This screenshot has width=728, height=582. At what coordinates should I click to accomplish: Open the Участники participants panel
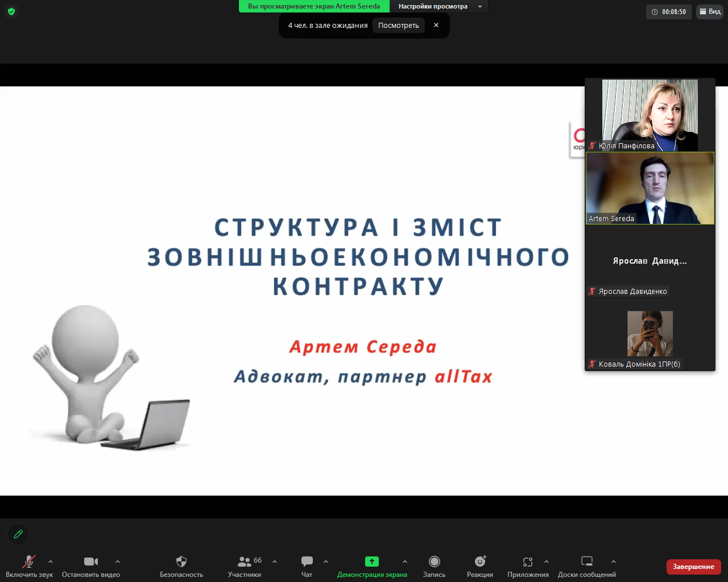[x=245, y=567]
